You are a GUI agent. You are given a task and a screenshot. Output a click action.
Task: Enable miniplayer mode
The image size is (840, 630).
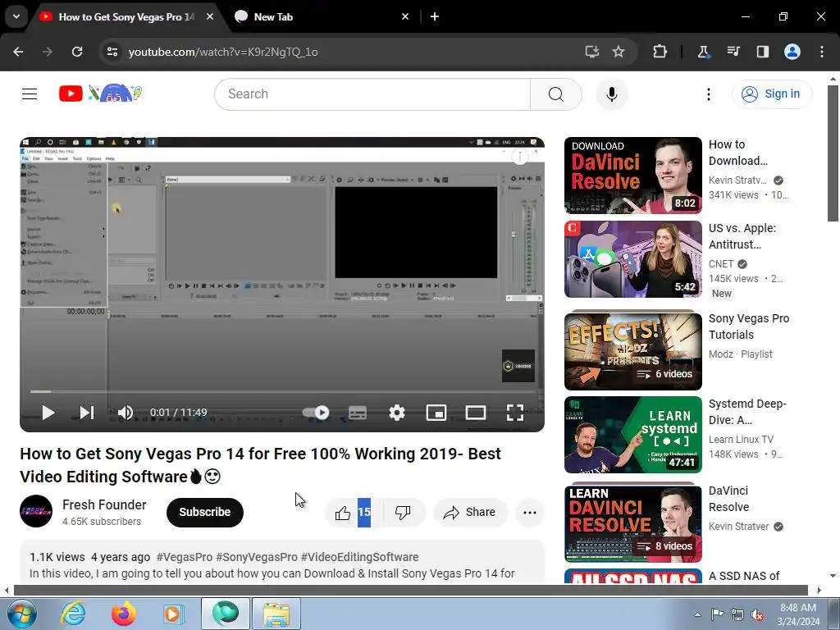point(436,413)
